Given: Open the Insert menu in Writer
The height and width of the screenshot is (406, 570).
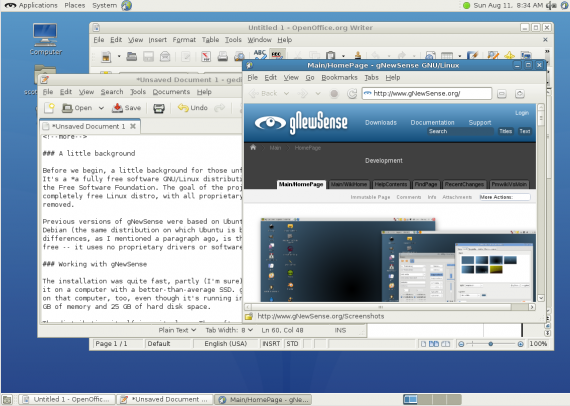Looking at the screenshot, I should tap(157, 40).
